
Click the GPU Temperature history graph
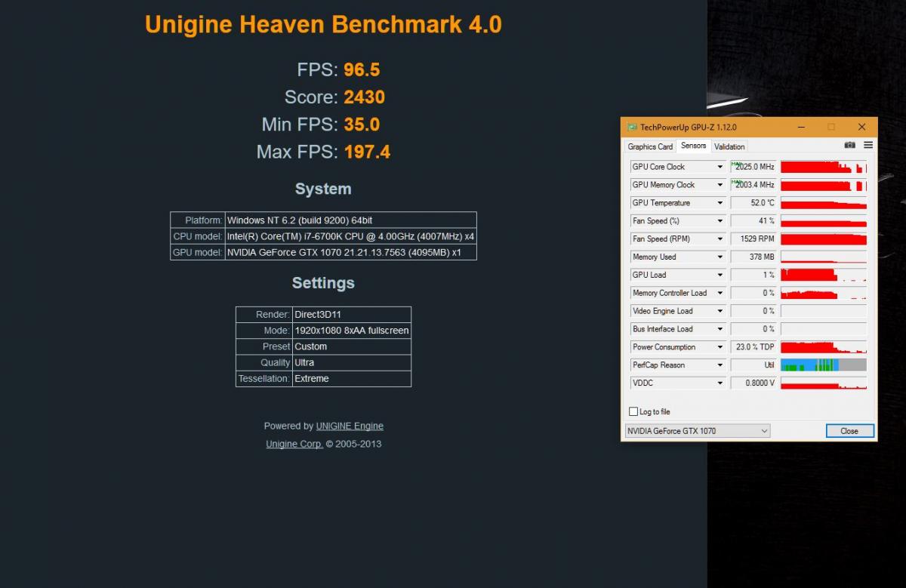[824, 203]
